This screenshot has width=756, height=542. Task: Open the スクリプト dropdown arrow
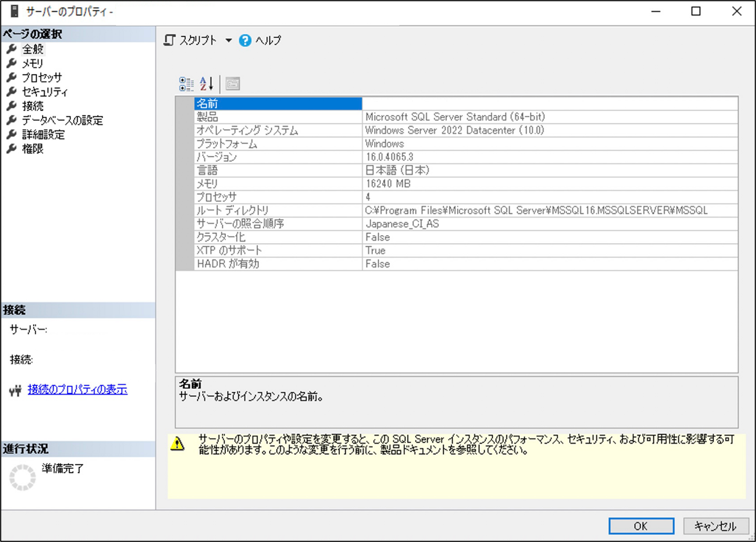click(x=228, y=40)
